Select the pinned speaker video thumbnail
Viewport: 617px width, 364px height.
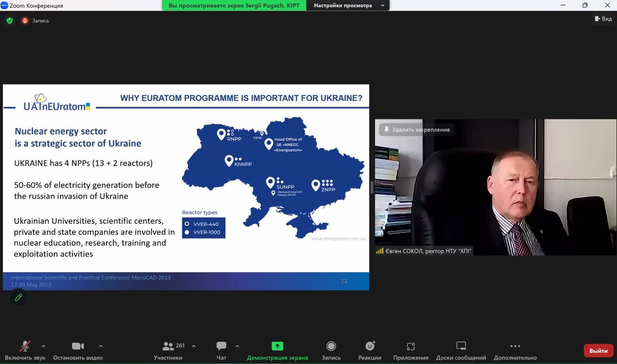(x=496, y=187)
